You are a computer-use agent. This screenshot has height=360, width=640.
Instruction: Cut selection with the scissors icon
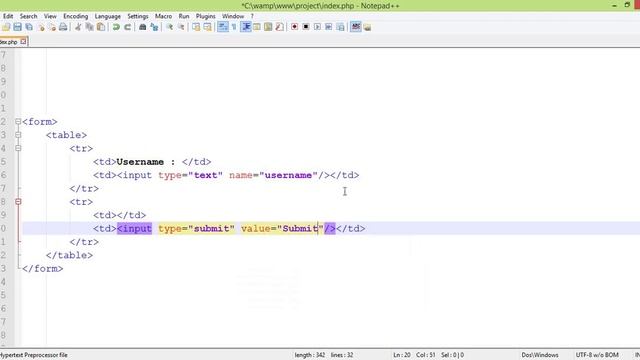(x=78, y=27)
